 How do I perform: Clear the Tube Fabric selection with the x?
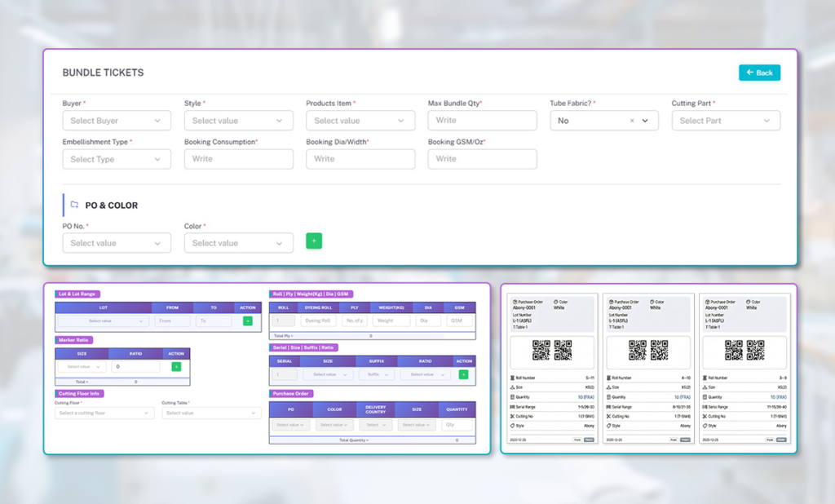click(x=632, y=121)
